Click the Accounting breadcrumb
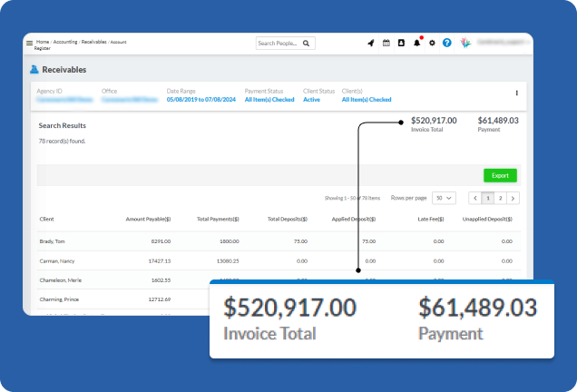 65,41
